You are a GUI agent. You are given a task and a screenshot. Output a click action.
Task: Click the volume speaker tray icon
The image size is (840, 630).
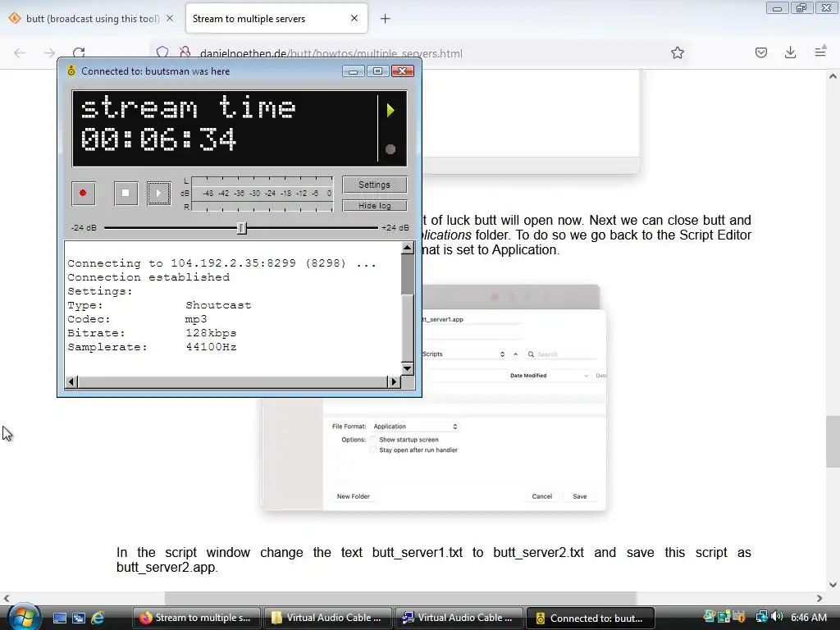(x=778, y=617)
